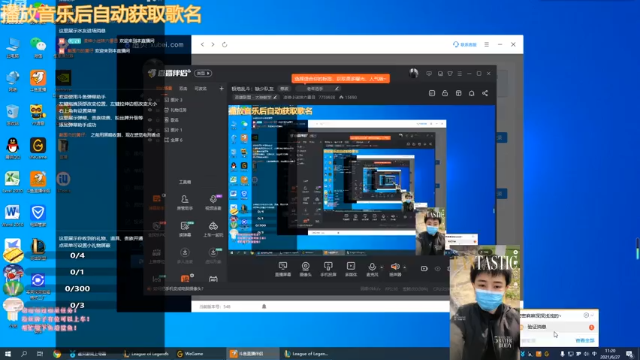
Task: Go forward in the browser window behind
Action: coord(213,44)
